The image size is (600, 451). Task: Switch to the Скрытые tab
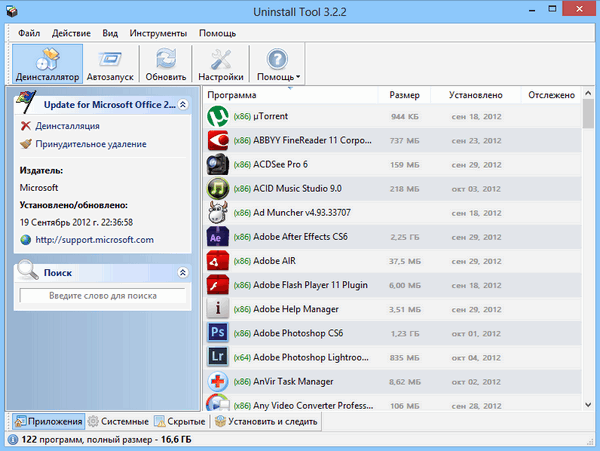pos(180,421)
